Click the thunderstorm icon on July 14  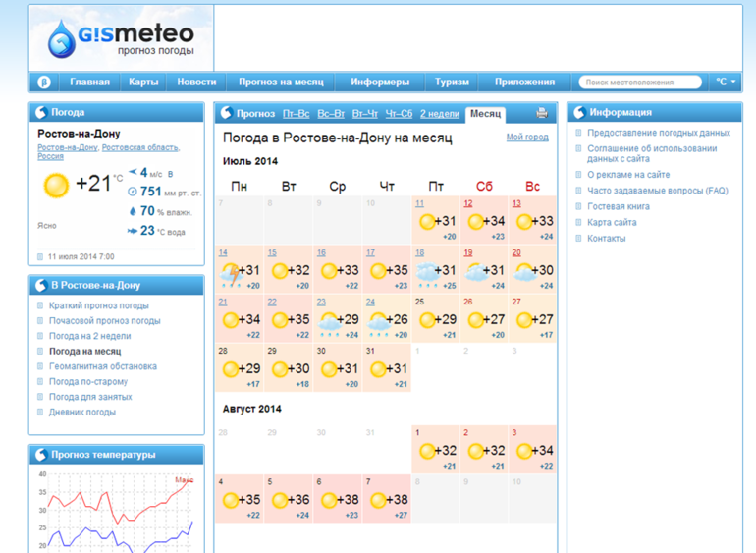coord(230,271)
